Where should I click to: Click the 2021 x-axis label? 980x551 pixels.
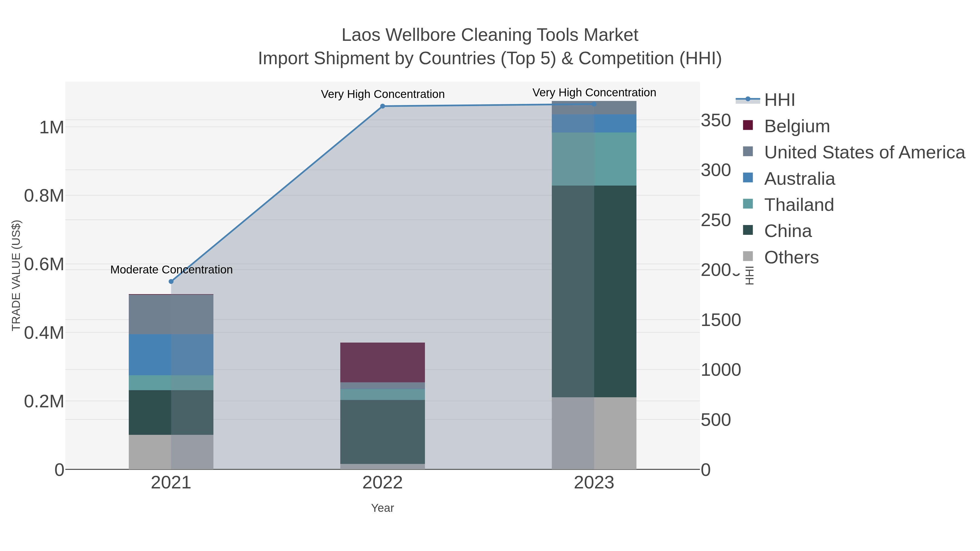[x=171, y=483]
